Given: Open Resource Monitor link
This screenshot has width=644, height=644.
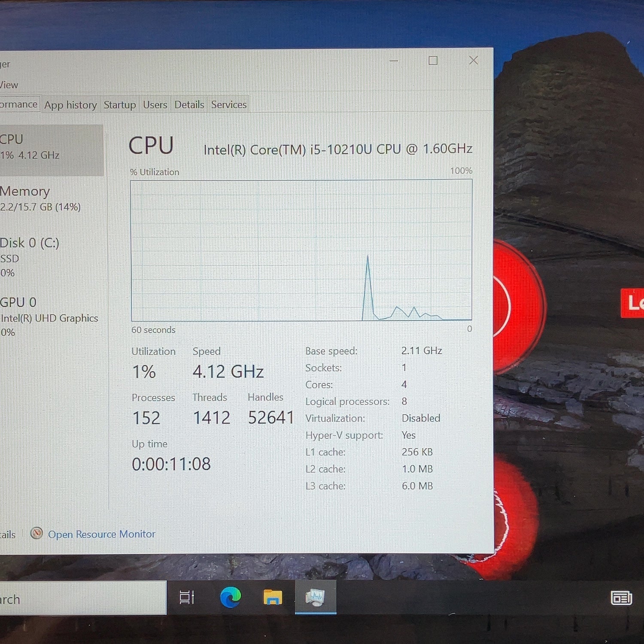Looking at the screenshot, I should 101,534.
